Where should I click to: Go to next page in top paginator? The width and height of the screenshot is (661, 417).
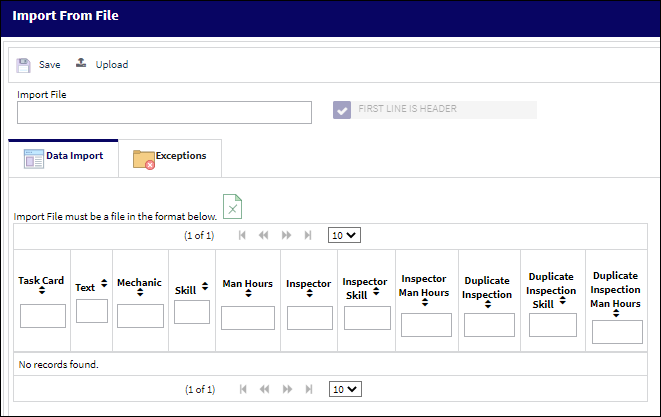[286, 235]
